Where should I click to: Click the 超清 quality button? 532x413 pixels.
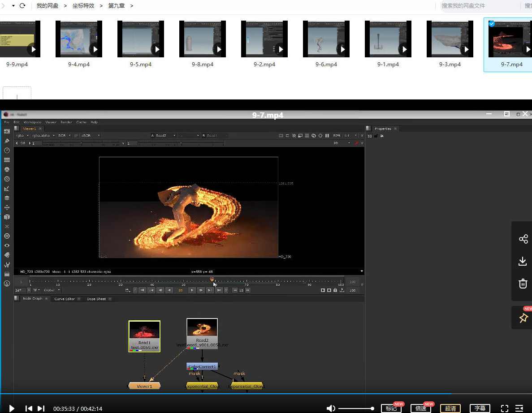(450, 408)
